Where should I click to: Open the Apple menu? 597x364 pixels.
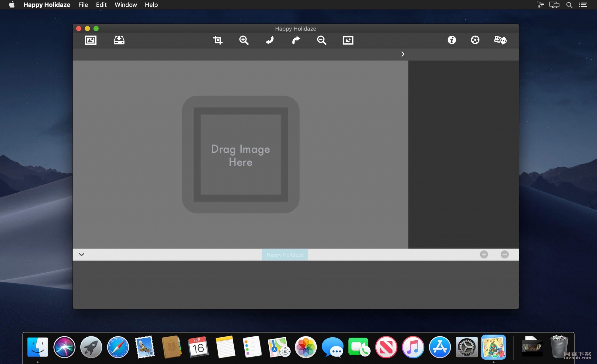[12, 5]
